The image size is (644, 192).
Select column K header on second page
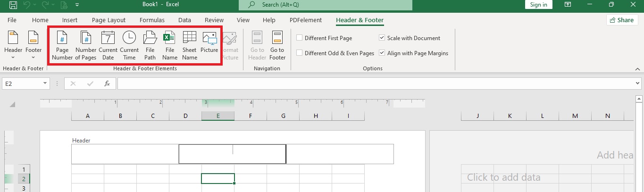(x=510, y=116)
